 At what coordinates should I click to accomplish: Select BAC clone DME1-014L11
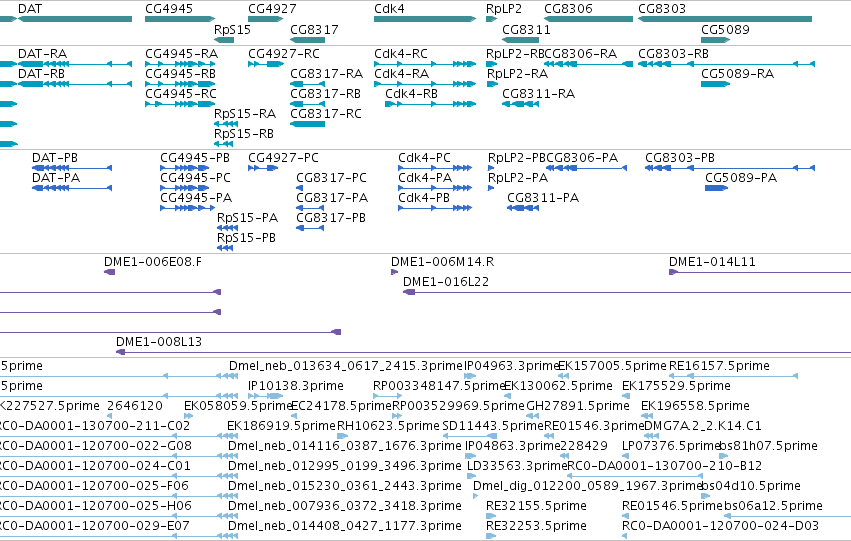pos(760,272)
